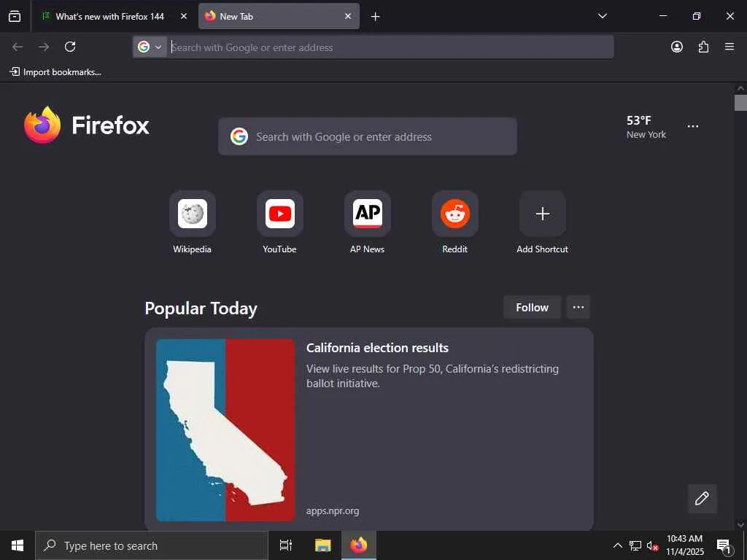Switch to What's new with Firefox 144 tab
Screen dimensions: 747x560
[109, 16]
